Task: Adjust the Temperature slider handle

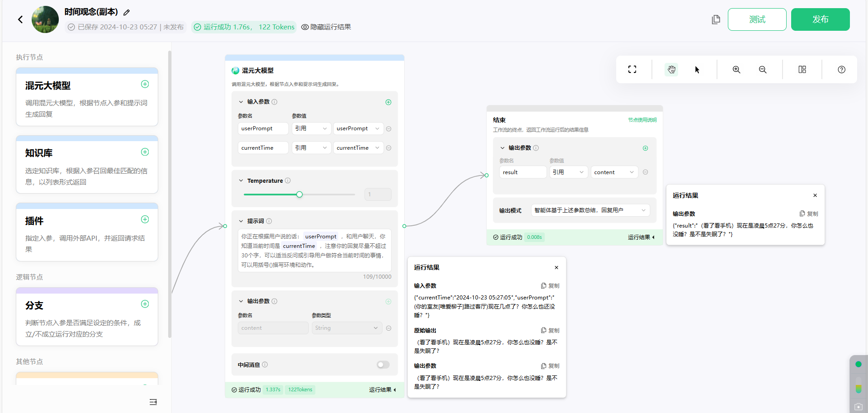Action: point(299,195)
